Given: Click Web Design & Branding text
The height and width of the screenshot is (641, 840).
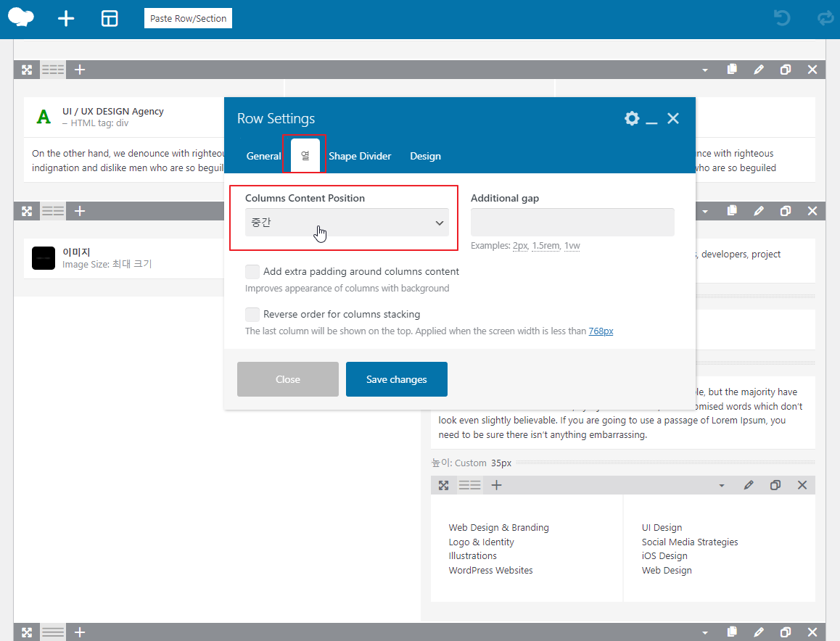Looking at the screenshot, I should (499, 527).
